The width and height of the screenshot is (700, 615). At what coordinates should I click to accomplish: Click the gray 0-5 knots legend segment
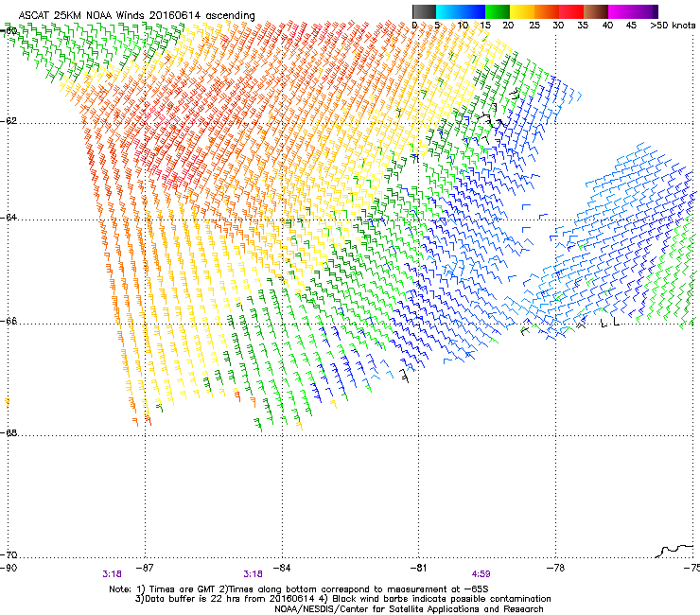424,11
